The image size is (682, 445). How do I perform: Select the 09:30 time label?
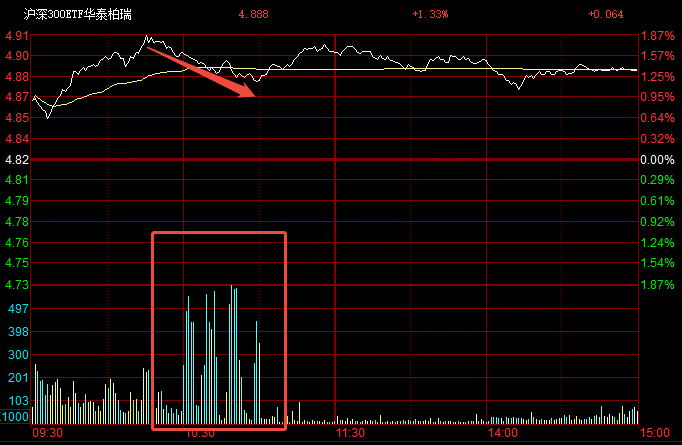click(48, 433)
